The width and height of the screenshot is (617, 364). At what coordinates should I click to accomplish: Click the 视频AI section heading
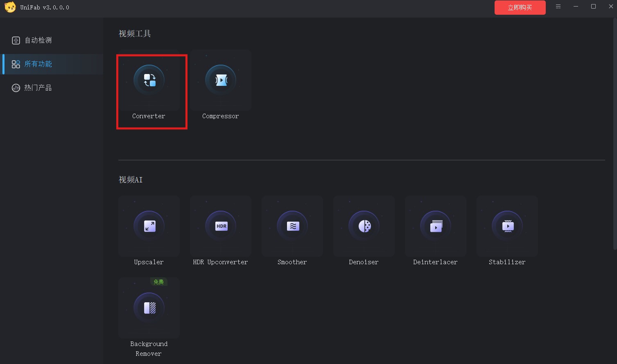tap(131, 180)
